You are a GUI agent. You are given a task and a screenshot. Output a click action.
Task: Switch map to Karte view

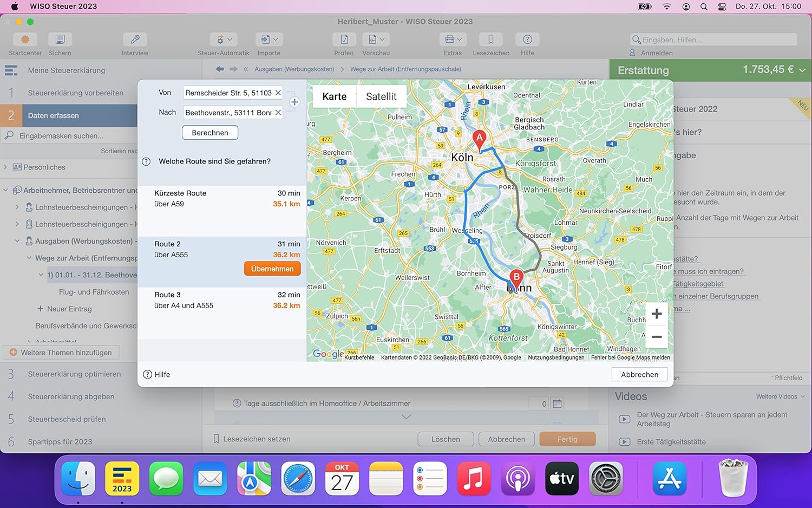(334, 96)
